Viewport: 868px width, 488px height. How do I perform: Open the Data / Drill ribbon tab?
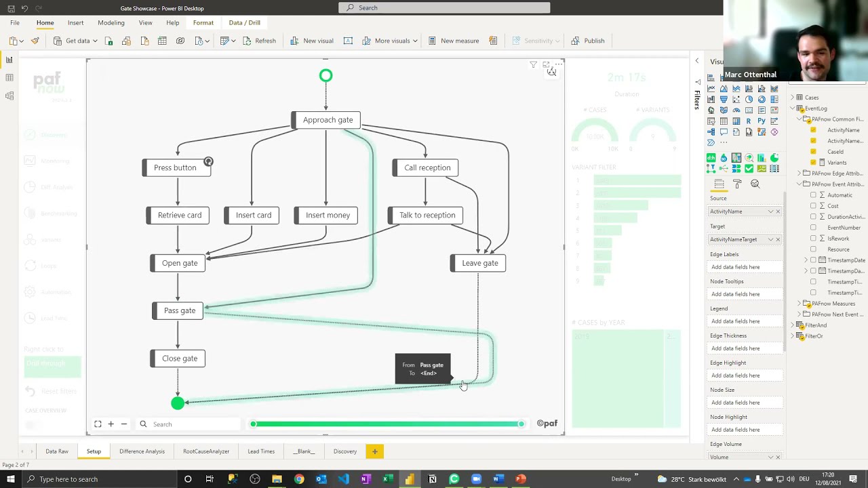click(244, 23)
